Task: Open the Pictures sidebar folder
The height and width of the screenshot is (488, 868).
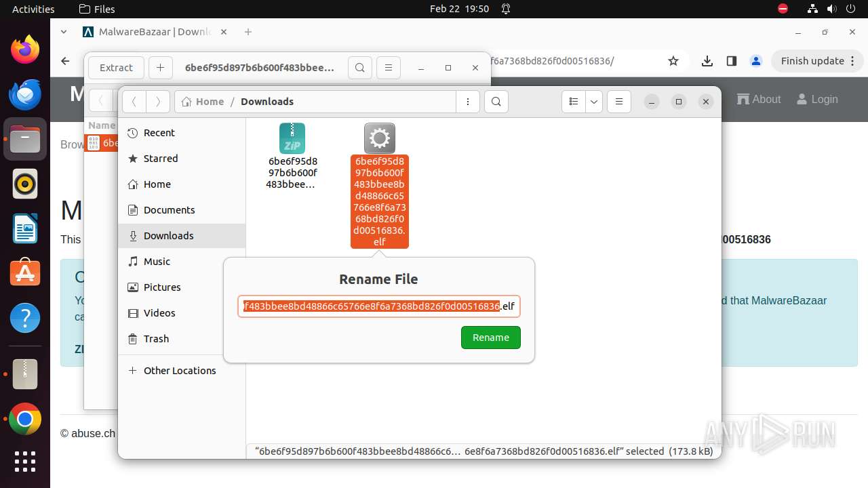Action: (181, 287)
